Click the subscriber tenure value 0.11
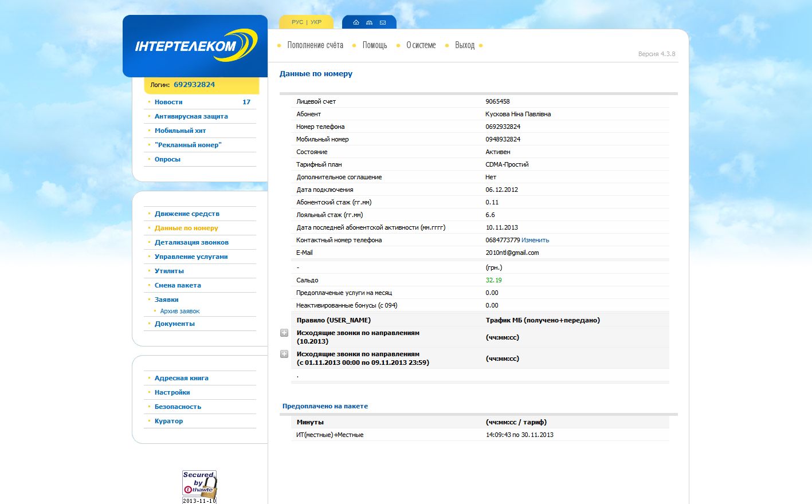Viewport: 812px width, 504px height. tap(492, 202)
